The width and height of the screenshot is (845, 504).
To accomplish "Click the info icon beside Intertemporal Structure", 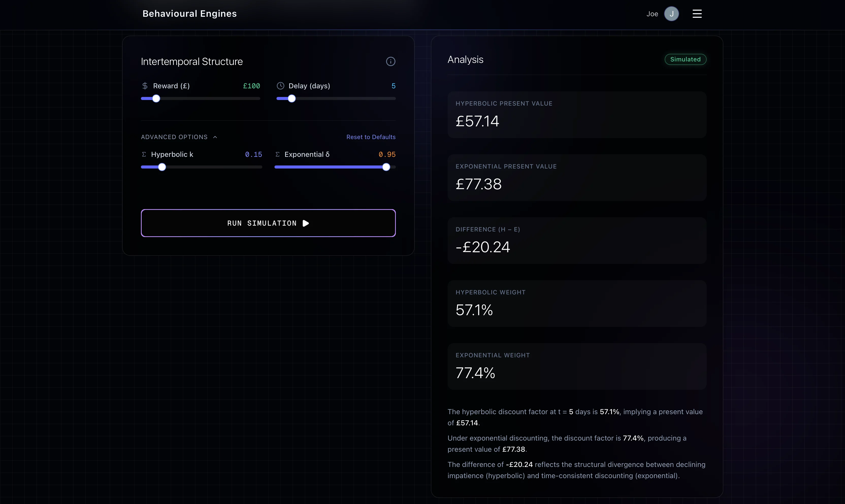I will coord(391,61).
